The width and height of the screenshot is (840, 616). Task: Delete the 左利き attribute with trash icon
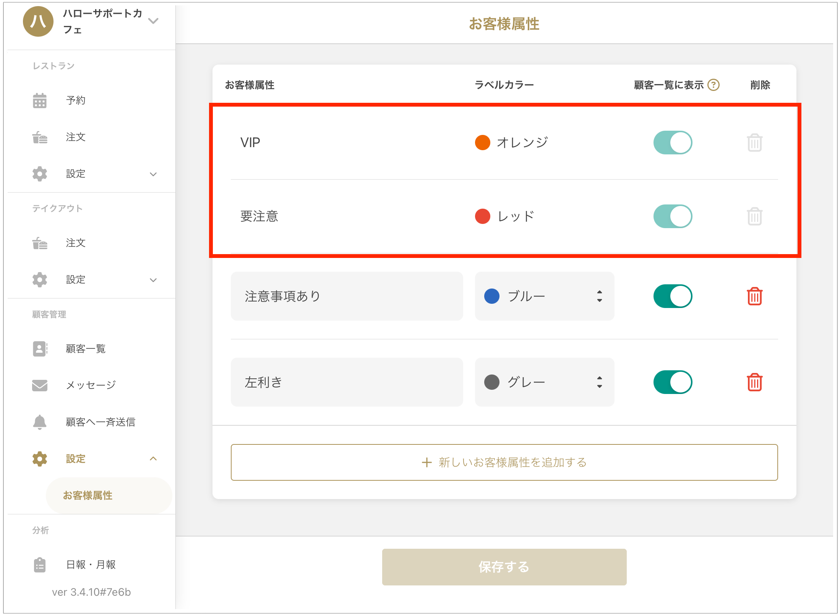[754, 382]
